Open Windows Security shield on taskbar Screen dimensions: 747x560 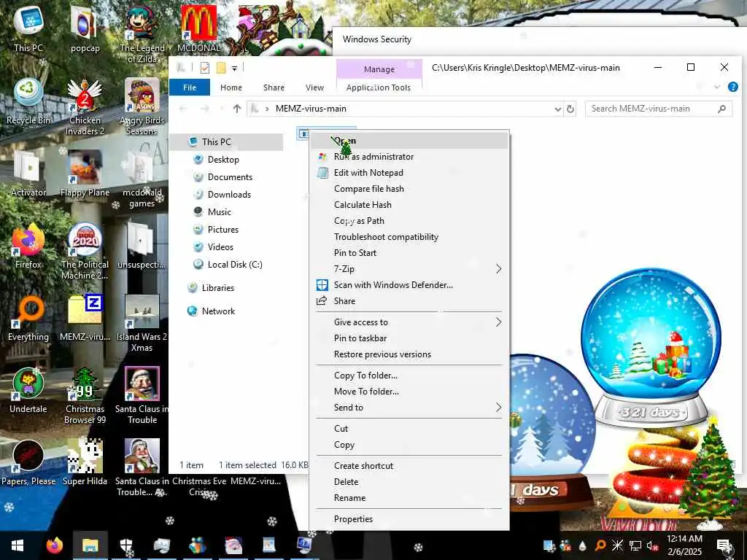125,545
